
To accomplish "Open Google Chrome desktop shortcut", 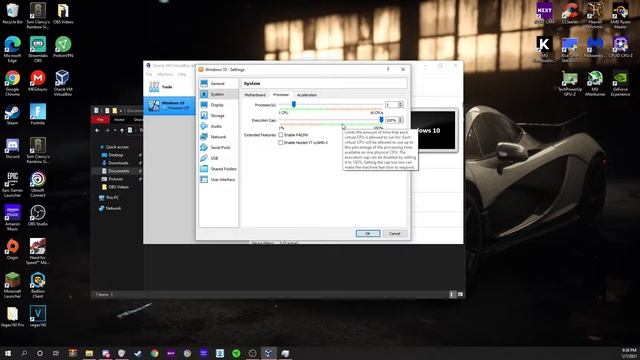I will (13, 83).
